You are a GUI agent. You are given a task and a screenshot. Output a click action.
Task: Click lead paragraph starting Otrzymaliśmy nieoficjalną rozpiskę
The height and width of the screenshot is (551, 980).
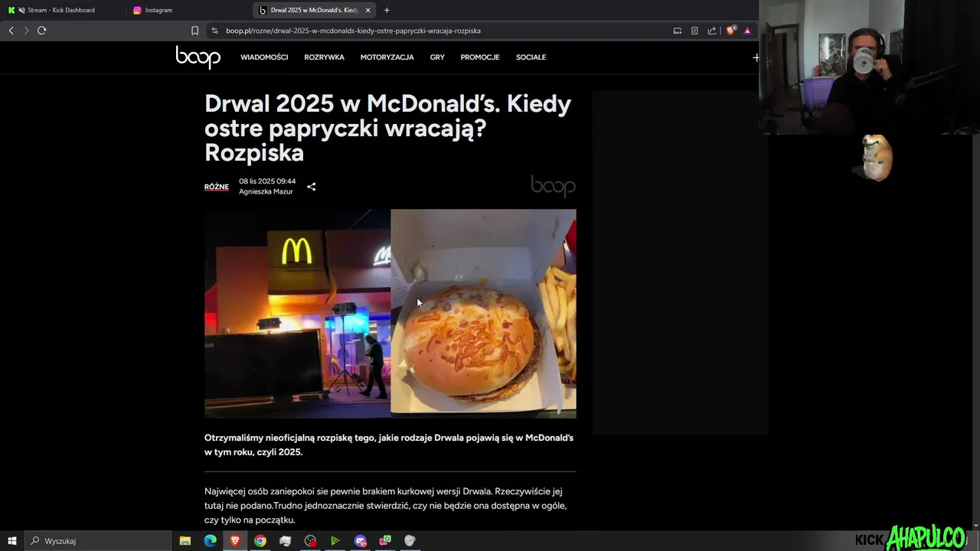pyautogui.click(x=389, y=445)
